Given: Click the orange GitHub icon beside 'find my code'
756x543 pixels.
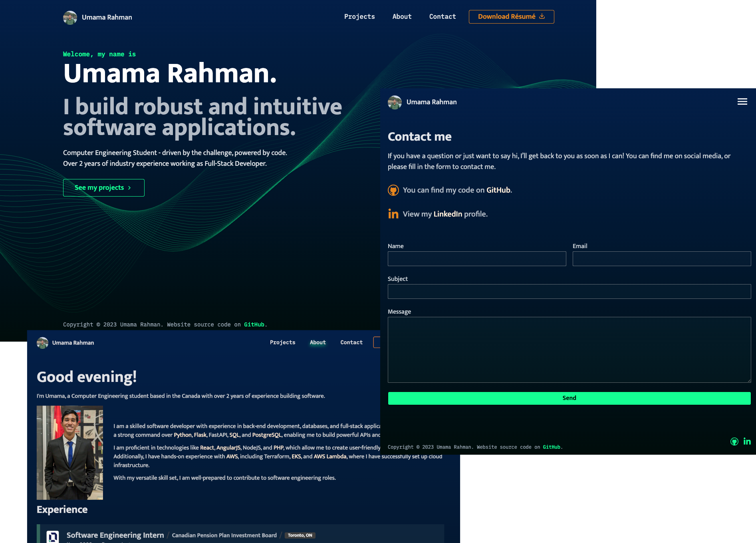Looking at the screenshot, I should pos(393,190).
